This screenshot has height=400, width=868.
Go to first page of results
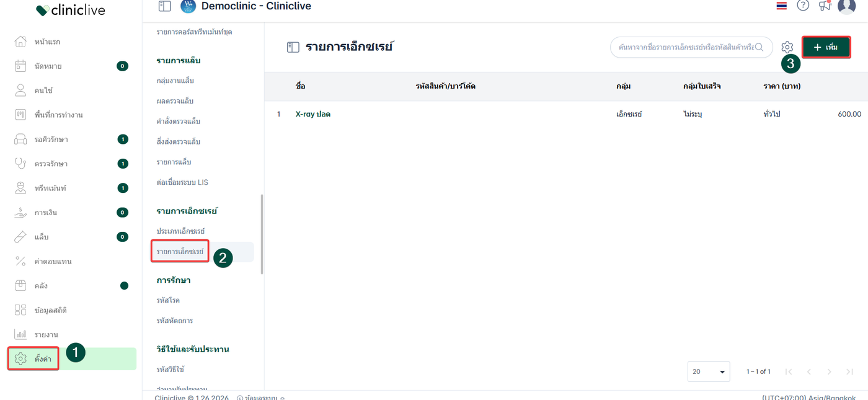[x=789, y=371]
